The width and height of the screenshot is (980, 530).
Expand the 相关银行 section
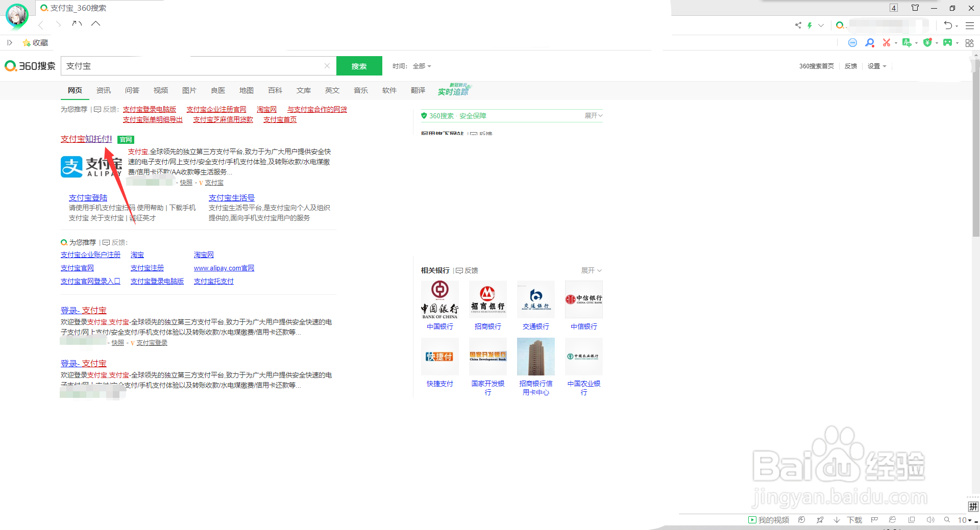(592, 270)
